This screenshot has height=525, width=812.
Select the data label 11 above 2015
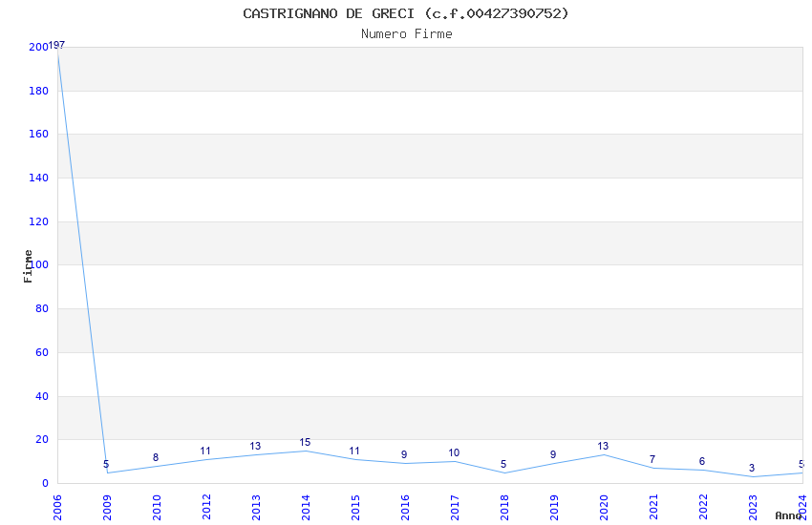[x=354, y=451]
